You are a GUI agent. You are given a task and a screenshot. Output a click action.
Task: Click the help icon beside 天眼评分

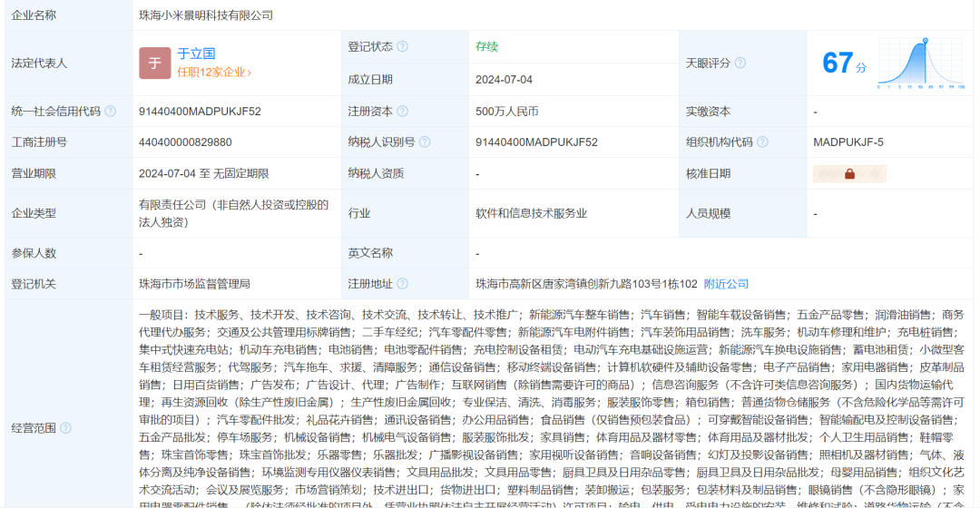click(740, 63)
